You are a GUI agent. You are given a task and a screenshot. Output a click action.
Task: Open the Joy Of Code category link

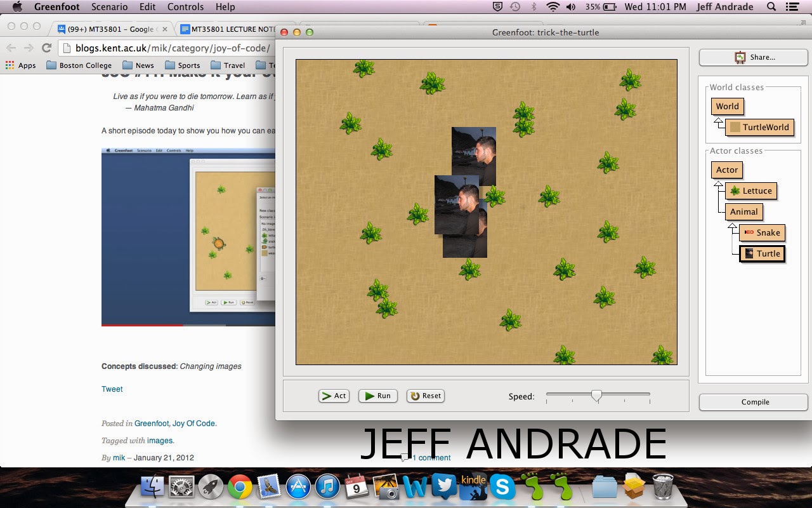click(194, 424)
